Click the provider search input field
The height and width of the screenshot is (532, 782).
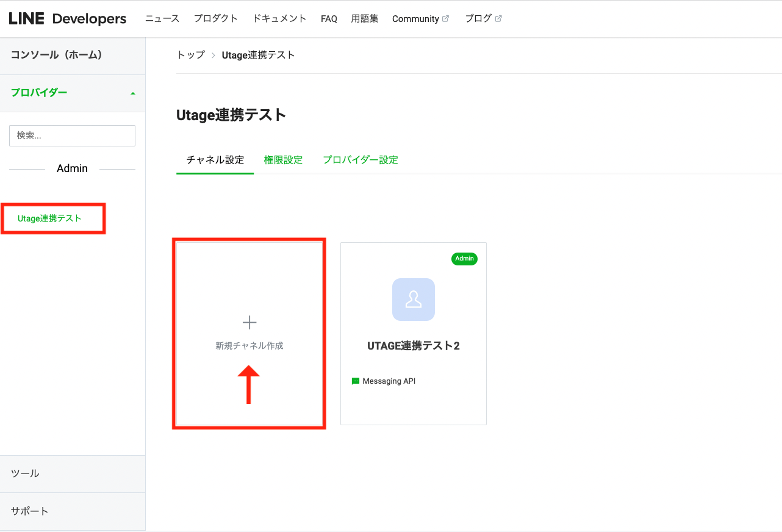[72, 135]
